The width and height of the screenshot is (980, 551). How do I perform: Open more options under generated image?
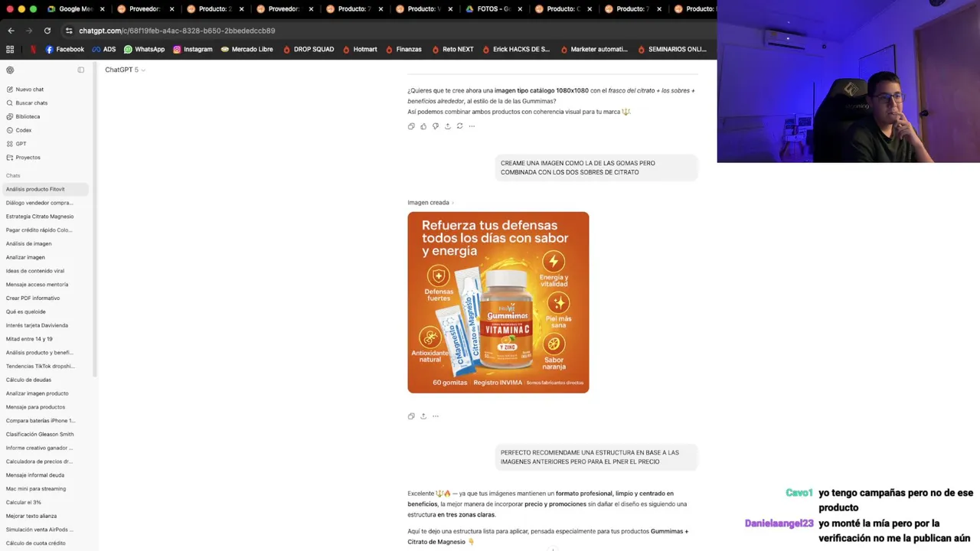pyautogui.click(x=436, y=416)
